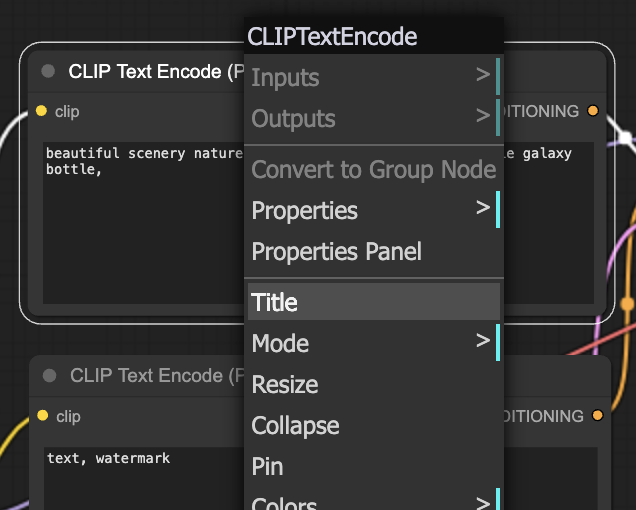
Task: Click yellow clip input connector on bottom node
Action: pos(43,415)
